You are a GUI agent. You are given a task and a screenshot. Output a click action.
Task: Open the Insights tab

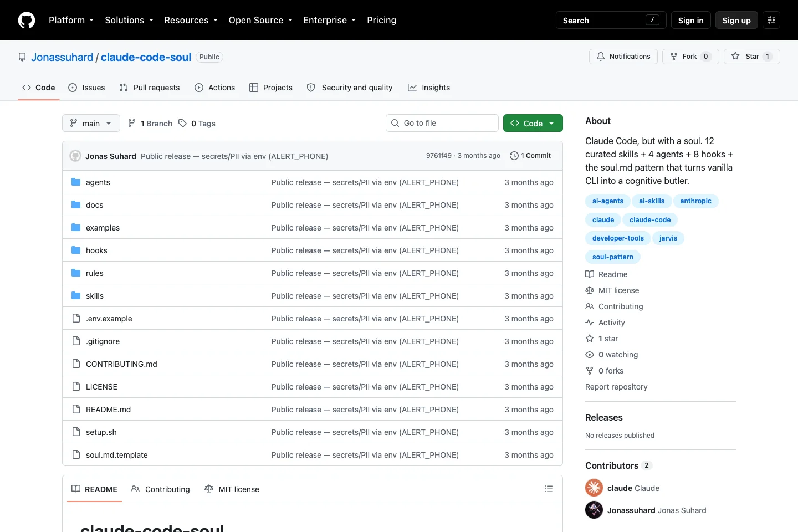tap(429, 88)
